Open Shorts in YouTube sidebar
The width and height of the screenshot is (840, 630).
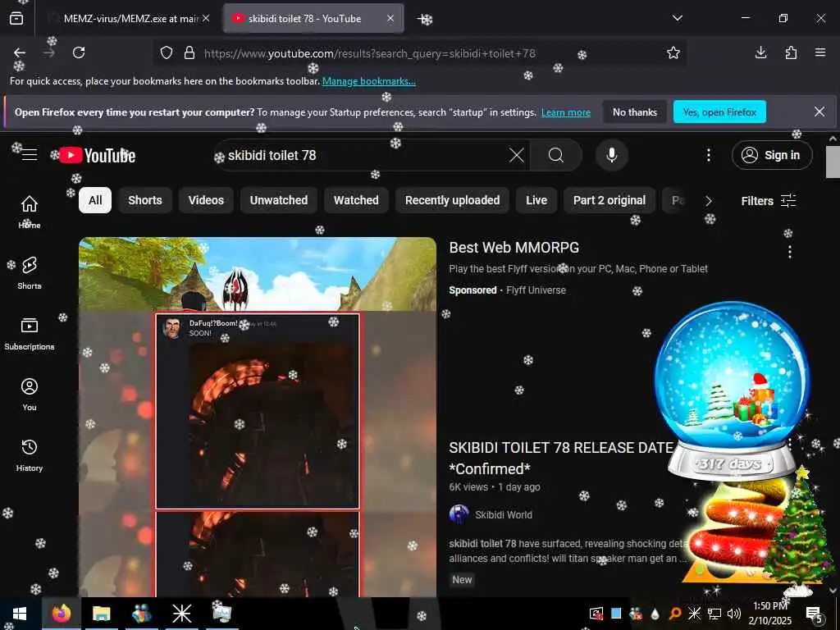tap(30, 272)
